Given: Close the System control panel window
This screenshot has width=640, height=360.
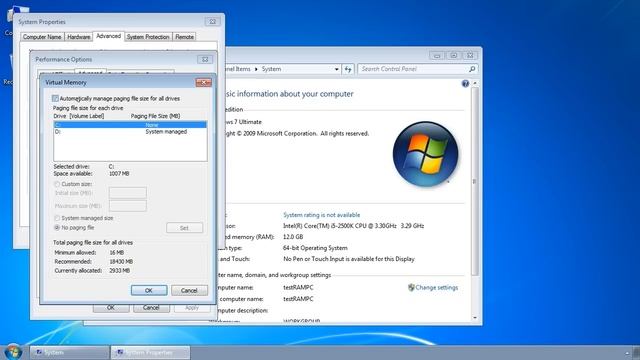Looking at the screenshot, I should point(470,56).
